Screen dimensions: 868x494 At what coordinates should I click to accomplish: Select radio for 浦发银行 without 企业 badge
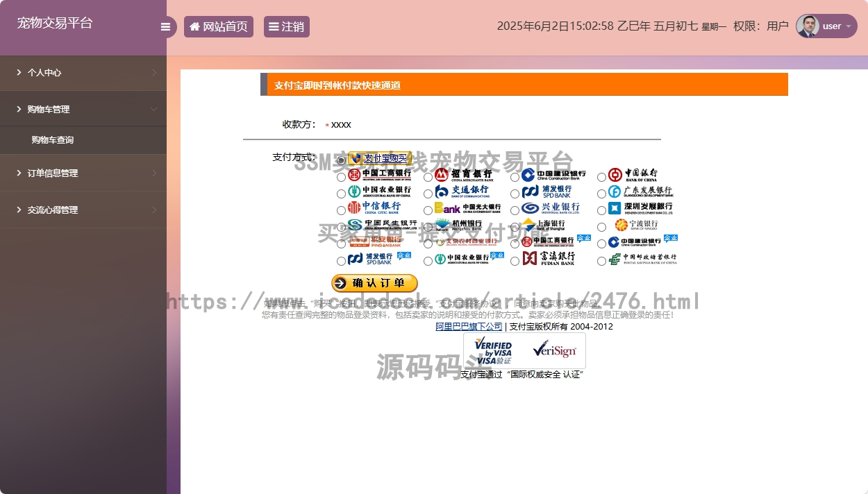click(515, 194)
